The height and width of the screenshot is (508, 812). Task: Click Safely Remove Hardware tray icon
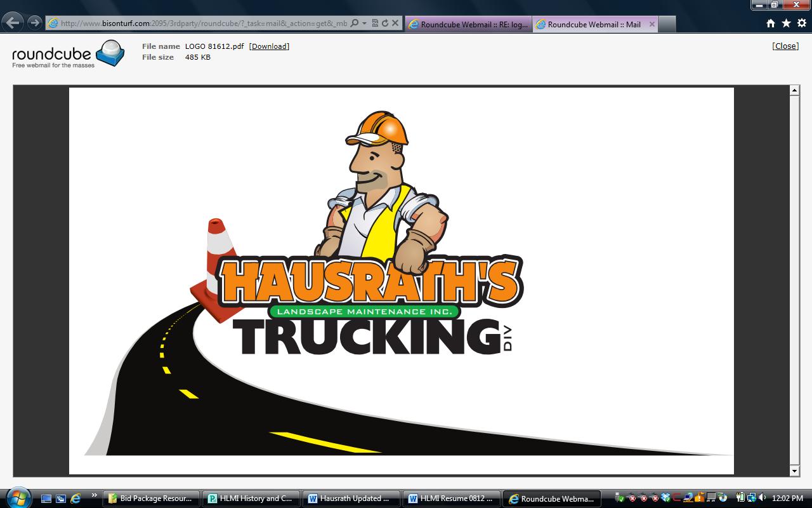[620, 498]
